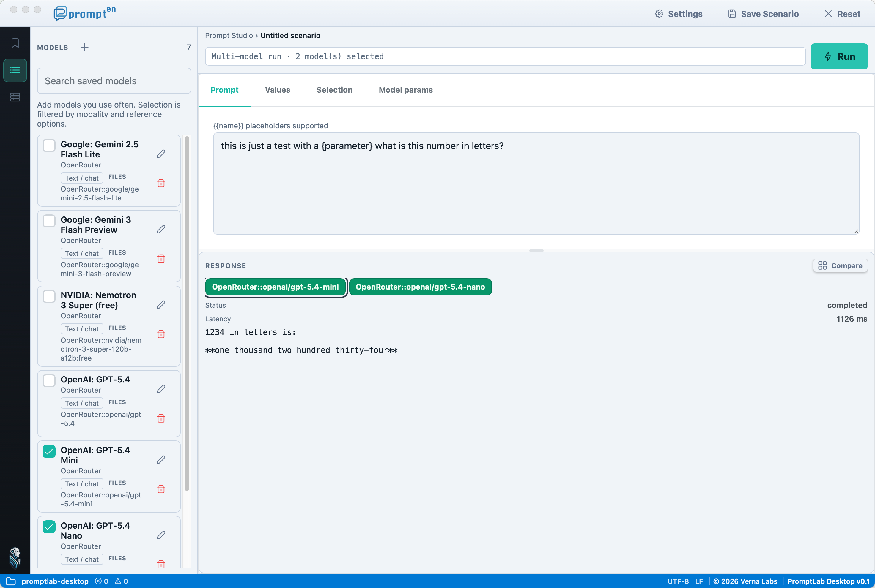Reset the scenario
Image resolution: width=875 pixels, height=588 pixels.
click(842, 14)
